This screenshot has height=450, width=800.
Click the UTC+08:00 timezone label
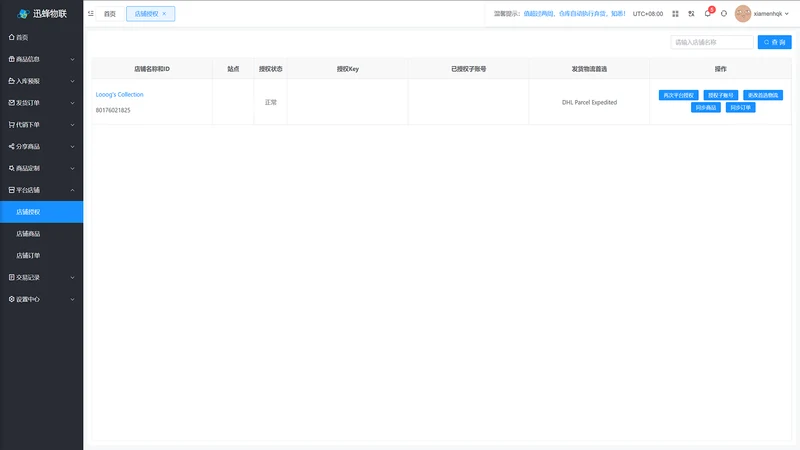coord(648,14)
